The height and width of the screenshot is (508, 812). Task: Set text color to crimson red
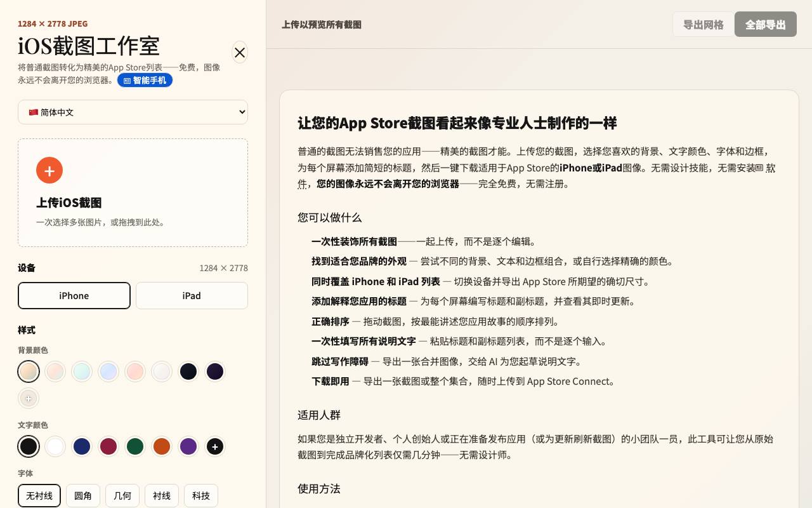click(x=108, y=446)
